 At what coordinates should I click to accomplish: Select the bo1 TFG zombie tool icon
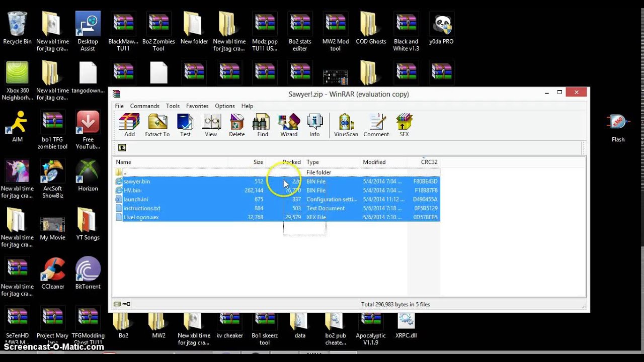coord(52,130)
